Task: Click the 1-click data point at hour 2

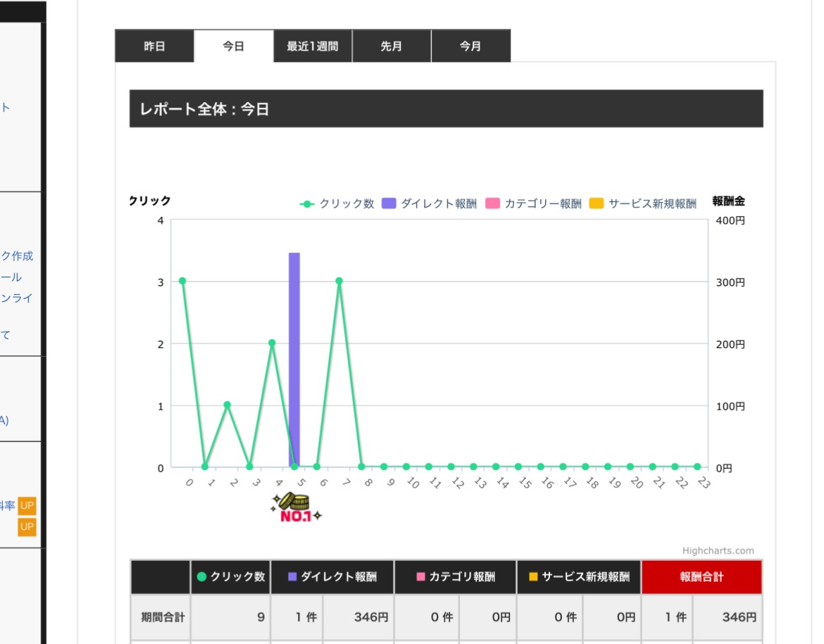Action: tap(227, 405)
